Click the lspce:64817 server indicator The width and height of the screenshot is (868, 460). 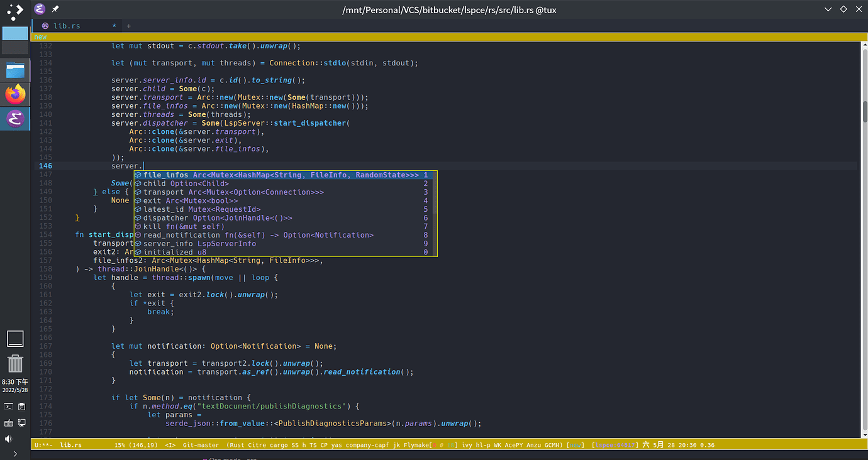[x=616, y=444]
